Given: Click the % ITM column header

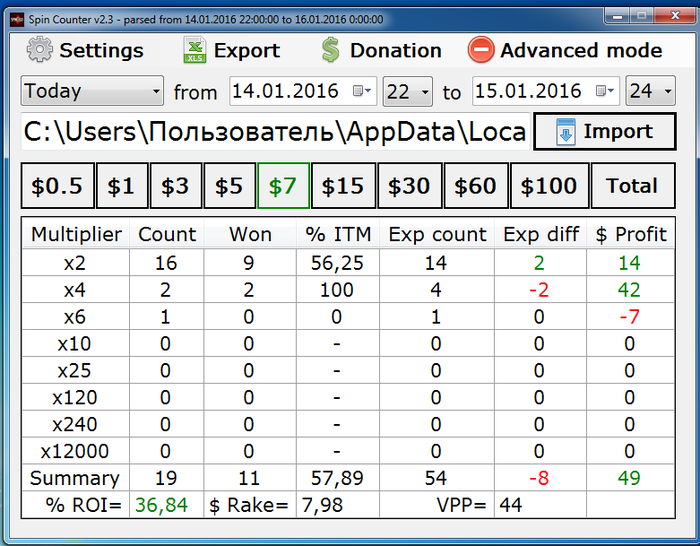Looking at the screenshot, I should coord(338,234).
